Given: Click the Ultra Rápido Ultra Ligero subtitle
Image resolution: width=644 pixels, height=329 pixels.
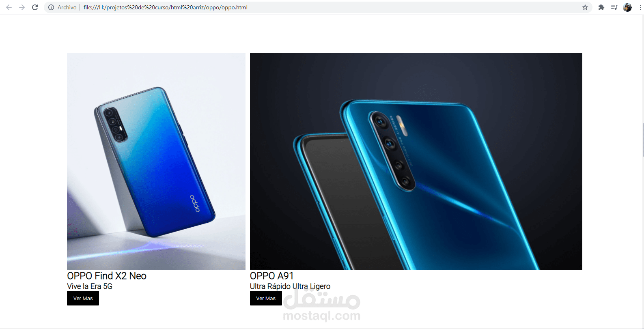Looking at the screenshot, I should 290,286.
